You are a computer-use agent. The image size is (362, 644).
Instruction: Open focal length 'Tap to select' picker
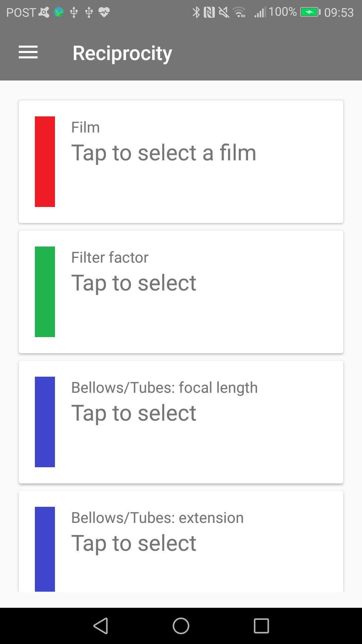[x=134, y=413]
